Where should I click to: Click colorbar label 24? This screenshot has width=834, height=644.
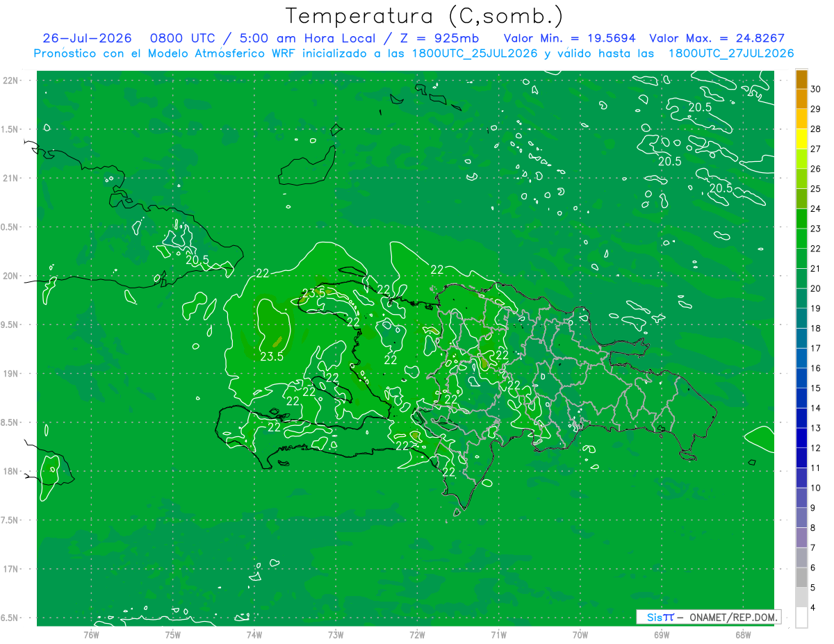point(816,208)
